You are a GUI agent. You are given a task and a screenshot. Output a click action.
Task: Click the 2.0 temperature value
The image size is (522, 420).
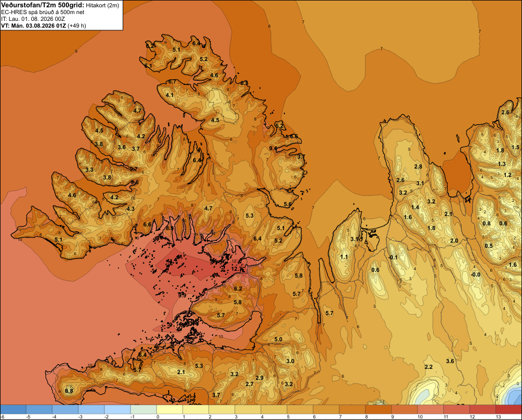pos(454,241)
